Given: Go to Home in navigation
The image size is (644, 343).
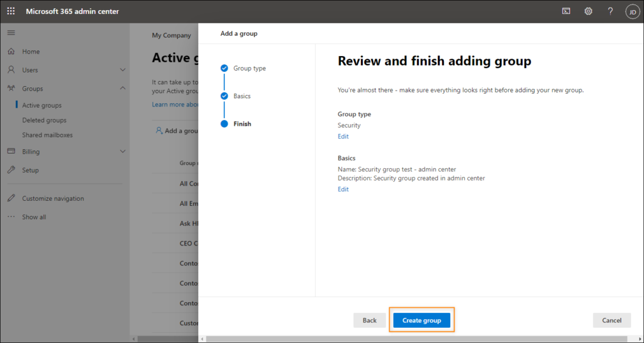Looking at the screenshot, I should (x=31, y=52).
